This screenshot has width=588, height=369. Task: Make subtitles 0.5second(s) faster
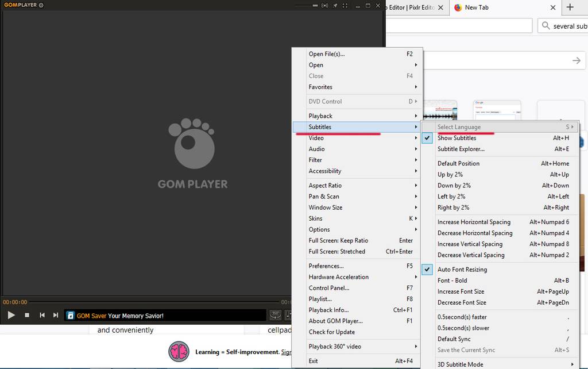tap(500, 317)
